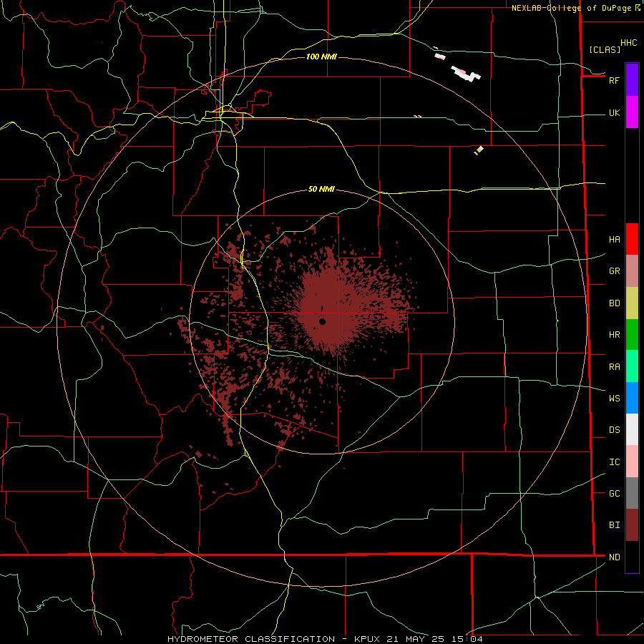Click the GR graupel legend color swatch
Image resolution: width=644 pixels, height=644 pixels.
pos(632,270)
